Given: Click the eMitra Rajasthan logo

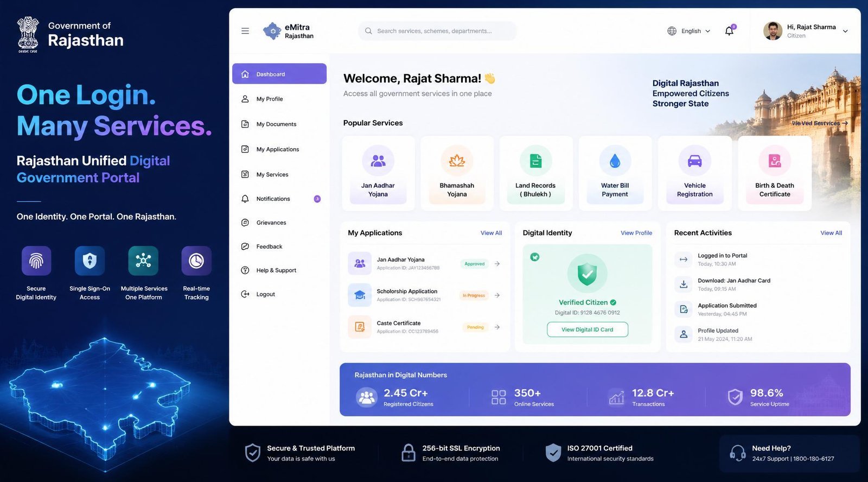Looking at the screenshot, I should (x=288, y=31).
